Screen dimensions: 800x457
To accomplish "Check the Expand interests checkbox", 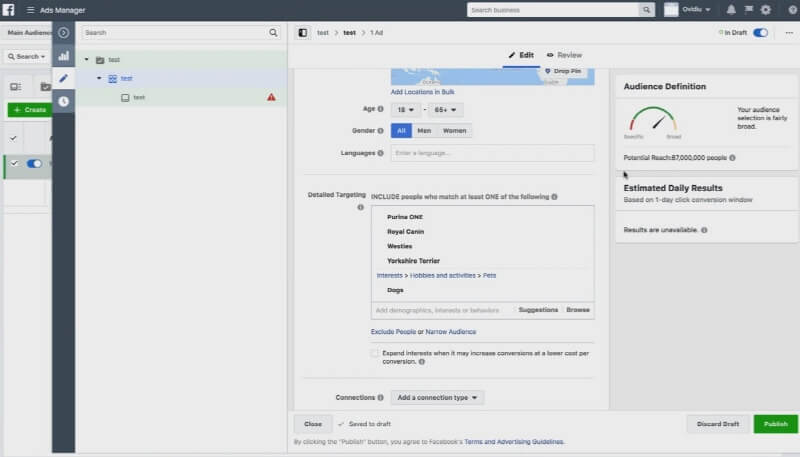I will coord(374,353).
